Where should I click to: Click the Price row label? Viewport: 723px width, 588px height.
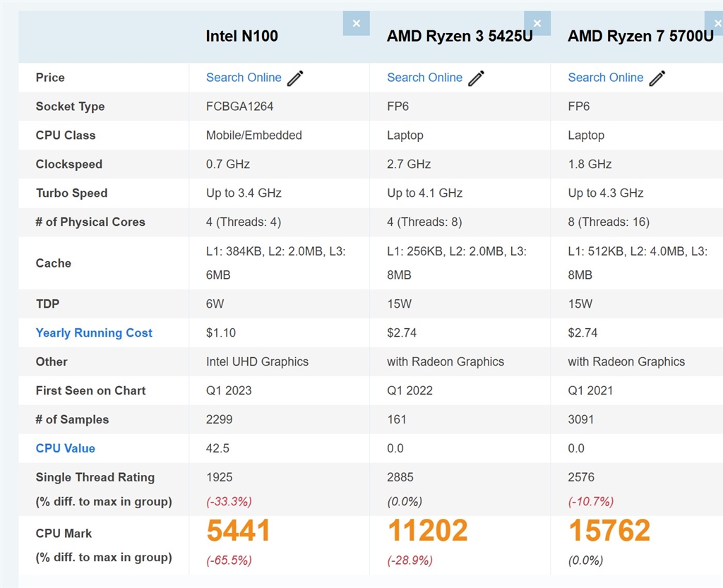coord(50,78)
